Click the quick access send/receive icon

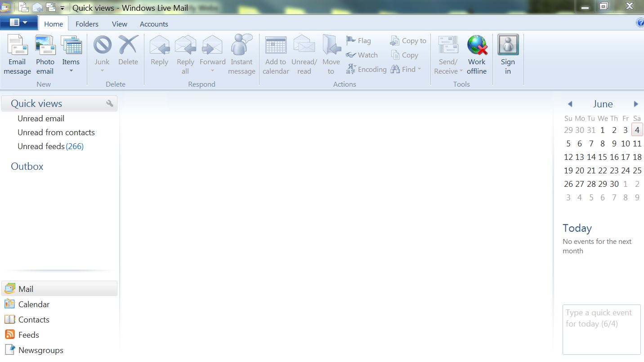(51, 7)
